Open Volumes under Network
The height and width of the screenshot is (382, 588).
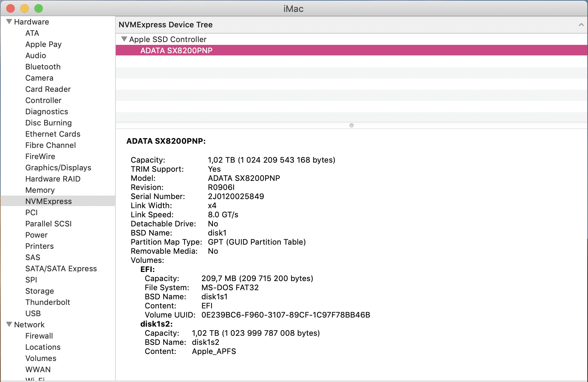coord(41,358)
